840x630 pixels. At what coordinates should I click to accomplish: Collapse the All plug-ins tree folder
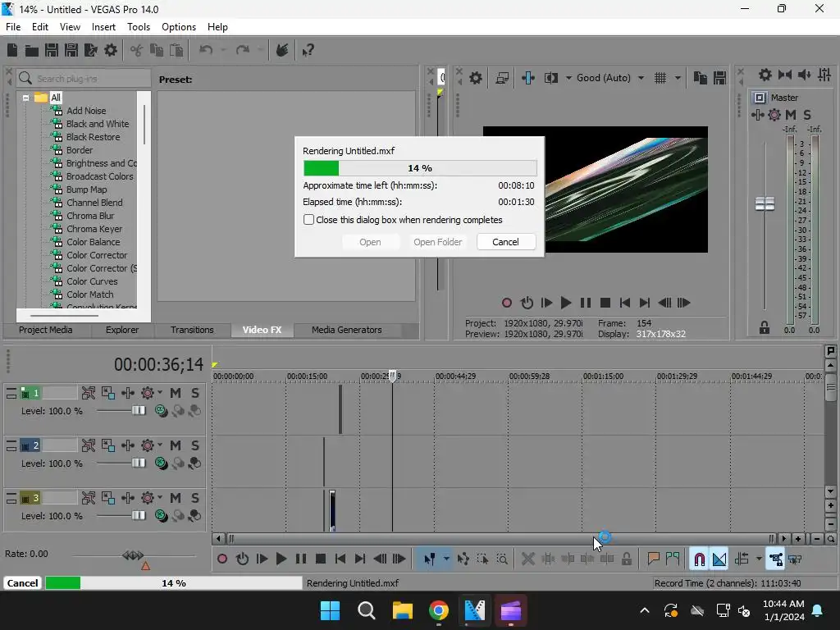25,98
